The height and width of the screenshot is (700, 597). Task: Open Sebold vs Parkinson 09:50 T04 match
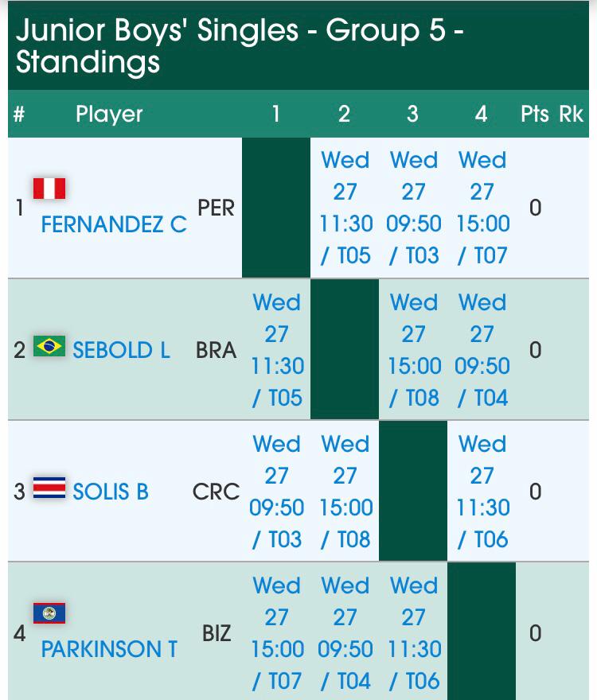[x=482, y=350]
